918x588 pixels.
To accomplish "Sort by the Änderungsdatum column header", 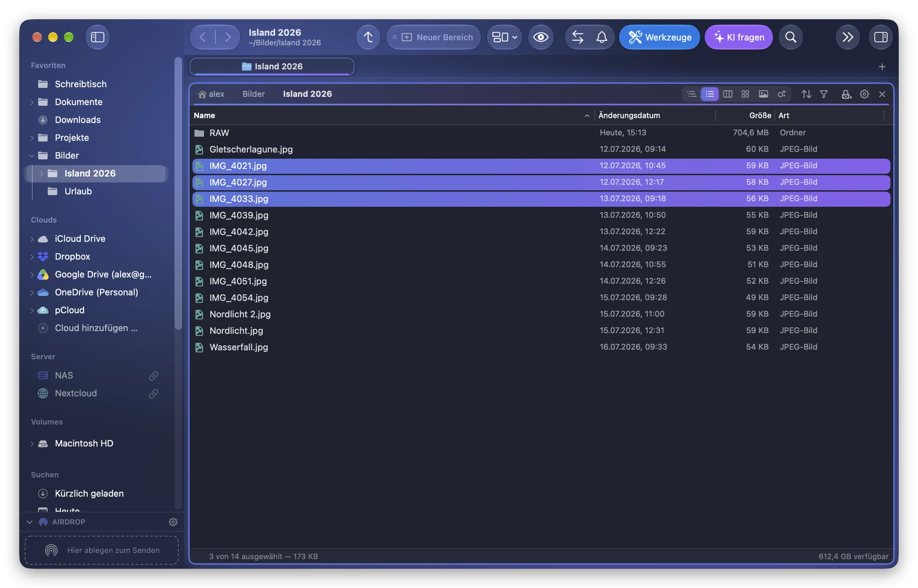I will 655,116.
